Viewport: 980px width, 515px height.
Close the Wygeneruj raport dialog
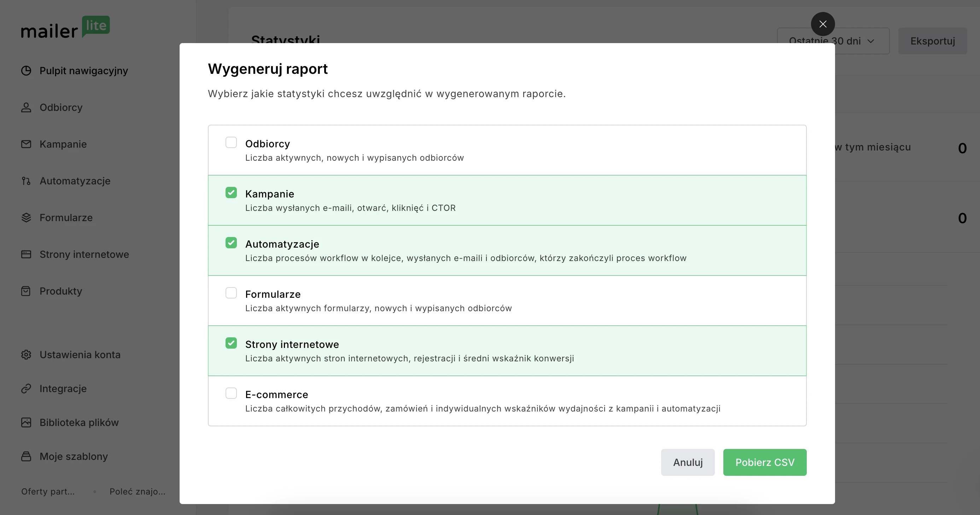pos(822,24)
